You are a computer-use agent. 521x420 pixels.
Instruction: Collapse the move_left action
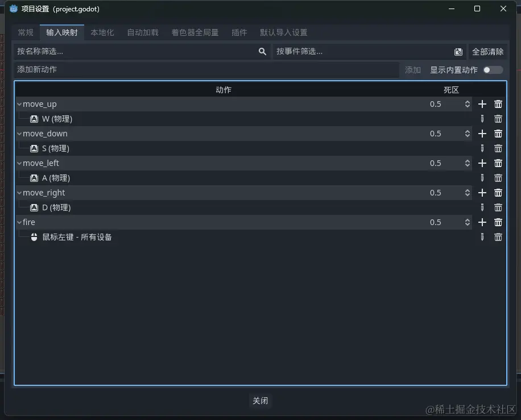[x=19, y=163]
